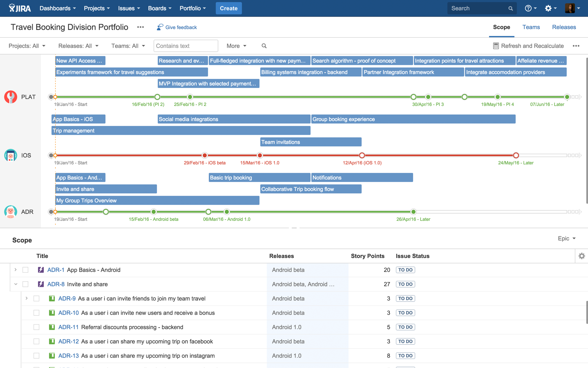The width and height of the screenshot is (588, 368).
Task: Click the story icon for ADR-11
Action: 52,327
